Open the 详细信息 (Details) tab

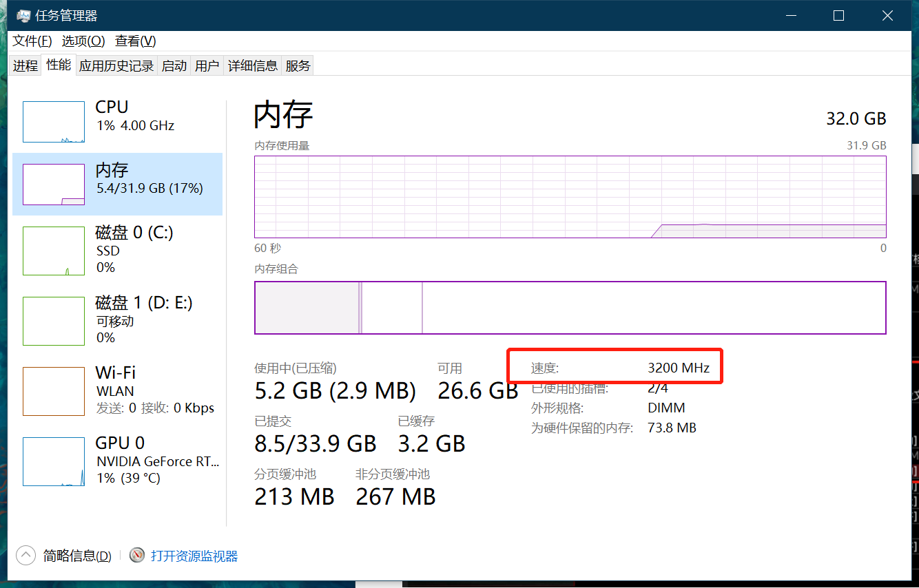[x=253, y=65]
